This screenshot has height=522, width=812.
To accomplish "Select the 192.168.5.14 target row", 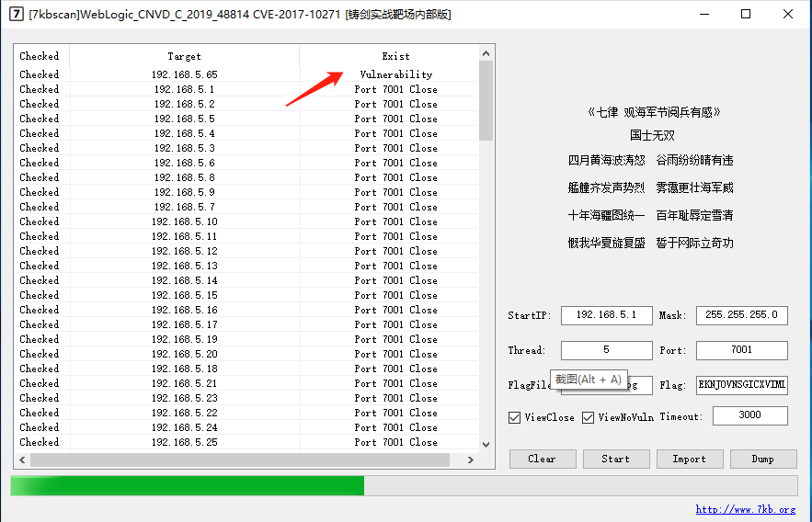I will [246, 280].
